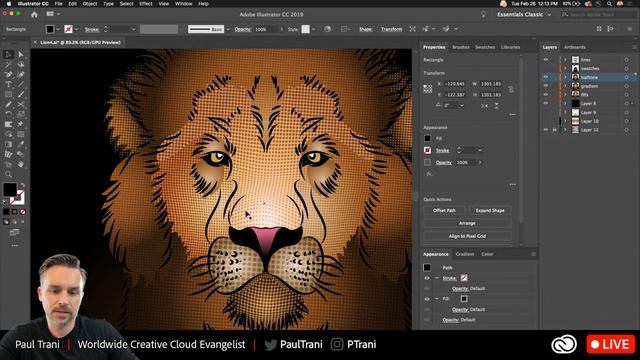Open more Transform options three-dots icon
The image size is (640, 360).
pos(513,115)
